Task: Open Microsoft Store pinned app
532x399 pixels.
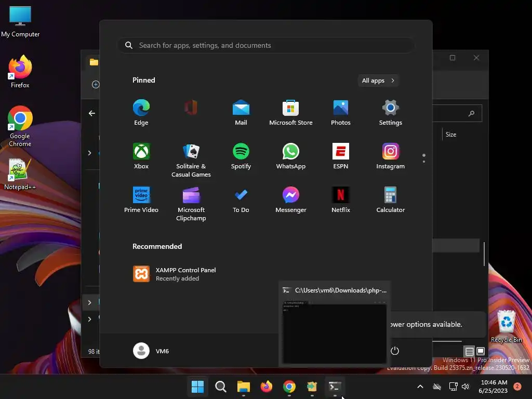Action: coord(291,112)
